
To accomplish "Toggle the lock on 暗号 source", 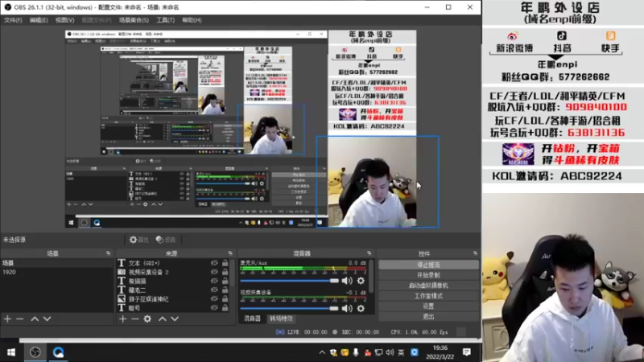I will click(225, 308).
